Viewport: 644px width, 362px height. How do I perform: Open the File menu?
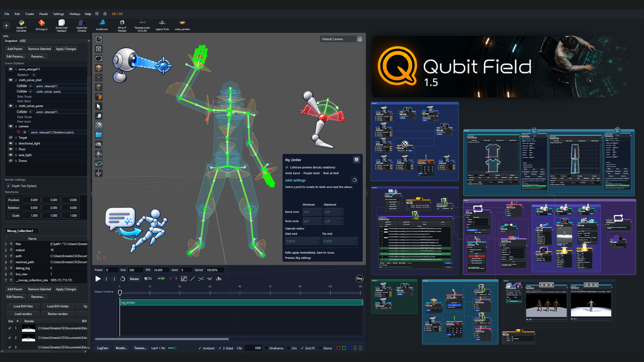click(x=7, y=14)
